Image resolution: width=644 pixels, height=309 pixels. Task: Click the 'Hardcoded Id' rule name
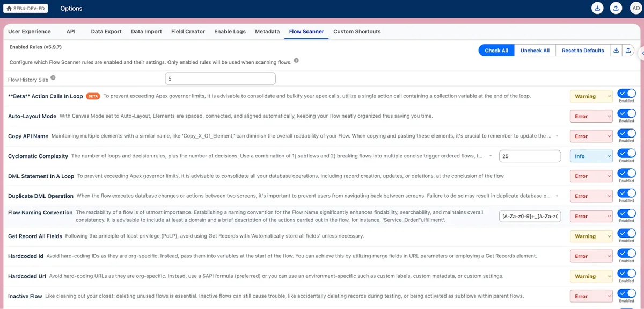[26, 256]
